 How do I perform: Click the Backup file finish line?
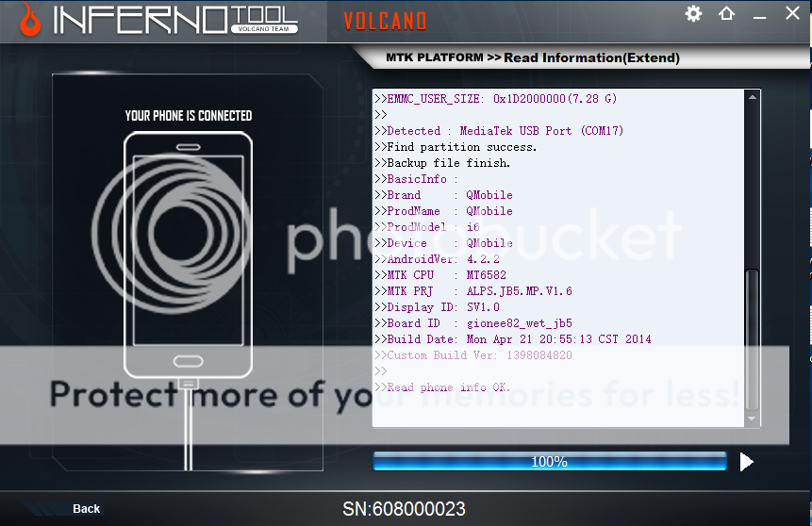[x=442, y=163]
